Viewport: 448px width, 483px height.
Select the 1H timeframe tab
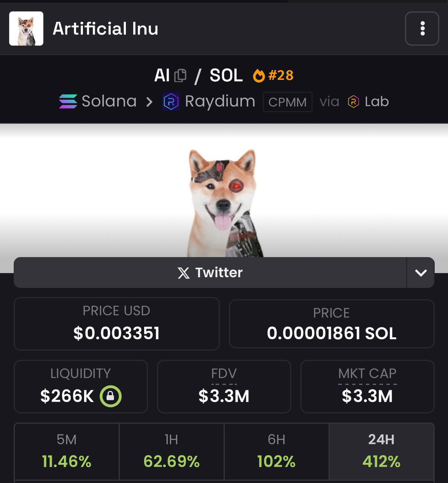pyautogui.click(x=171, y=451)
